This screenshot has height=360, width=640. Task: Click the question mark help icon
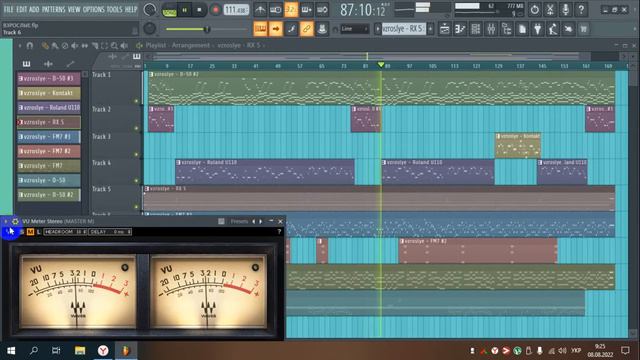(581, 9)
